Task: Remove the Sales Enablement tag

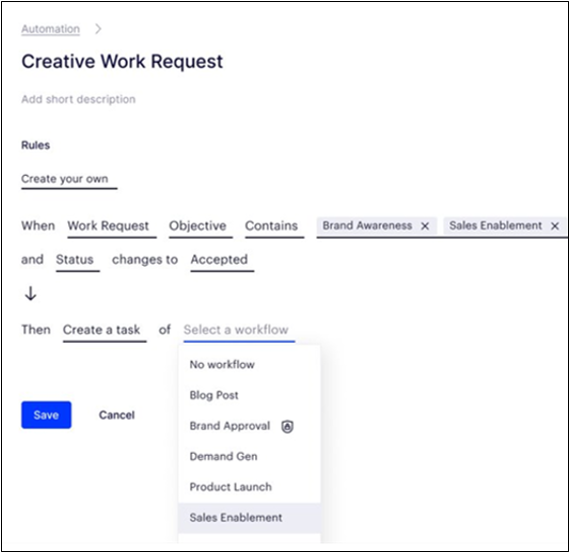Action: coord(555,226)
